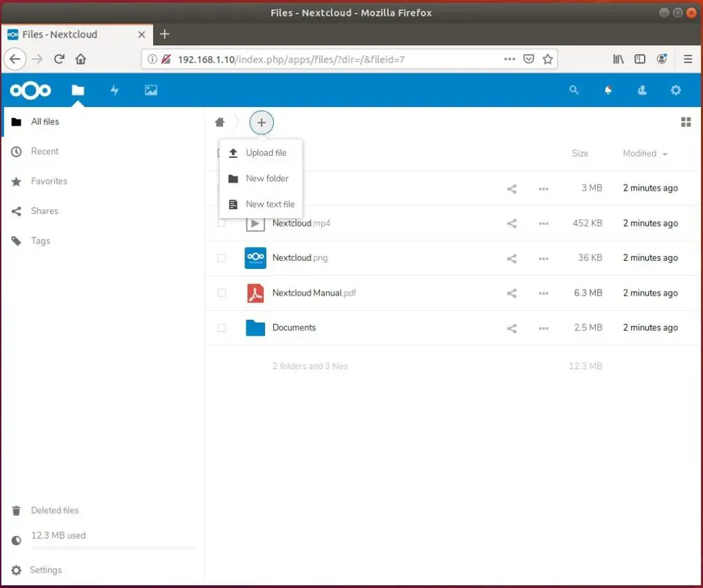The width and height of the screenshot is (703, 588).
Task: Save page to Pocket icon
Action: point(529,59)
